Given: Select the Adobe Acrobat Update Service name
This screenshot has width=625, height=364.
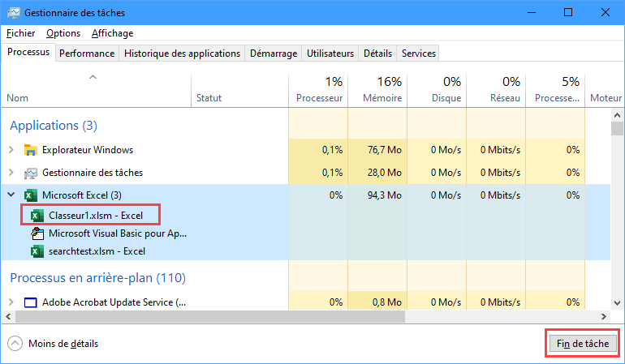Looking at the screenshot, I should coord(114,302).
